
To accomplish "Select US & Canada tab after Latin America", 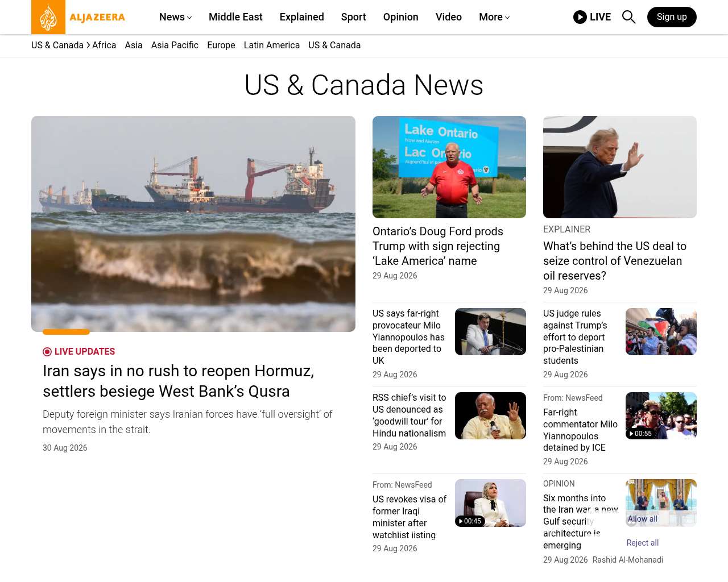I will pyautogui.click(x=334, y=45).
